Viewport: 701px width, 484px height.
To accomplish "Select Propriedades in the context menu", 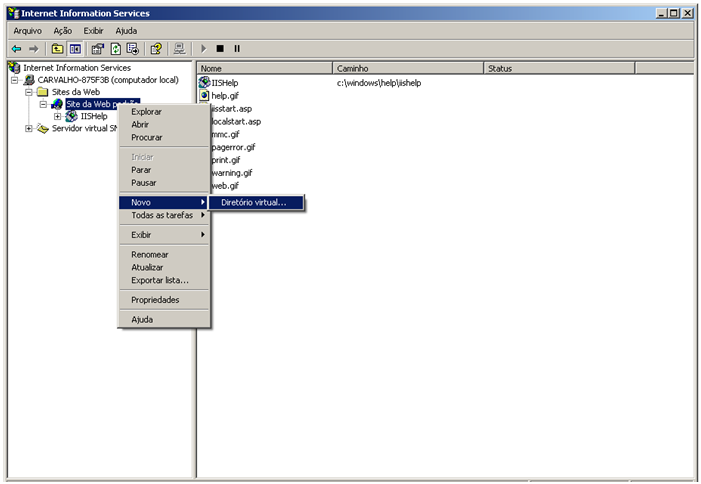I will (155, 300).
